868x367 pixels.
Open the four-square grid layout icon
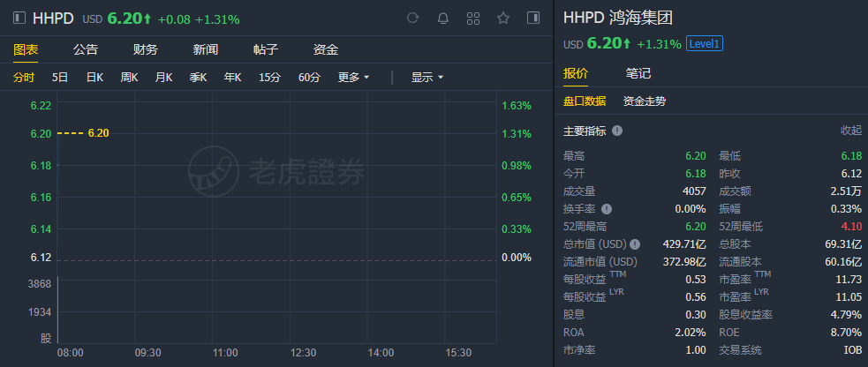473,19
